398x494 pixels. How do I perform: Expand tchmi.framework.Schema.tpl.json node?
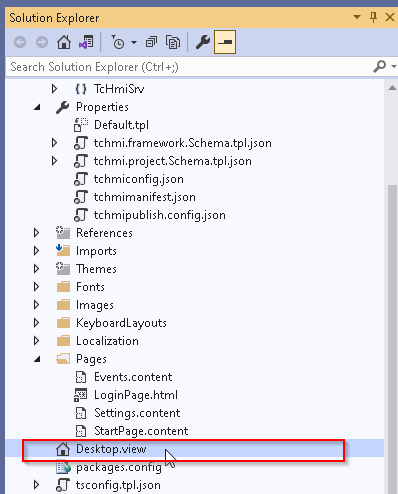point(54,143)
